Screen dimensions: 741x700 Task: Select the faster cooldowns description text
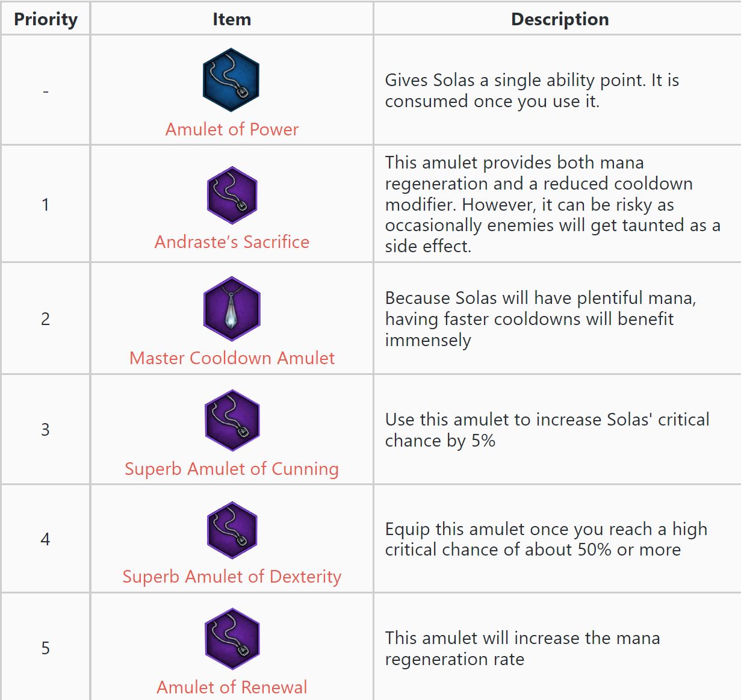pos(540,318)
